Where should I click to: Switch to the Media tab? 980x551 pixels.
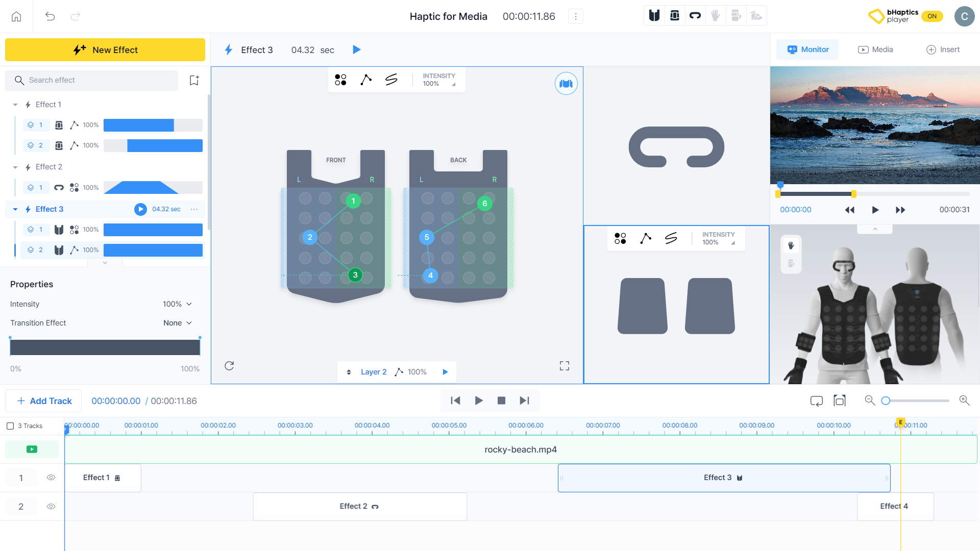coord(875,49)
